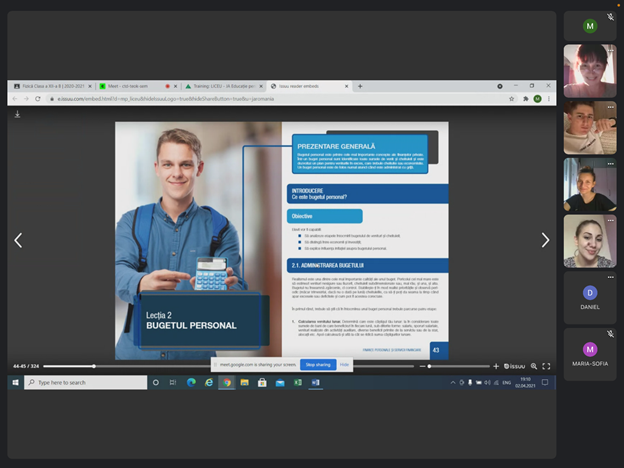Select the green M participant tile at top
624x468 pixels.
pos(590,26)
